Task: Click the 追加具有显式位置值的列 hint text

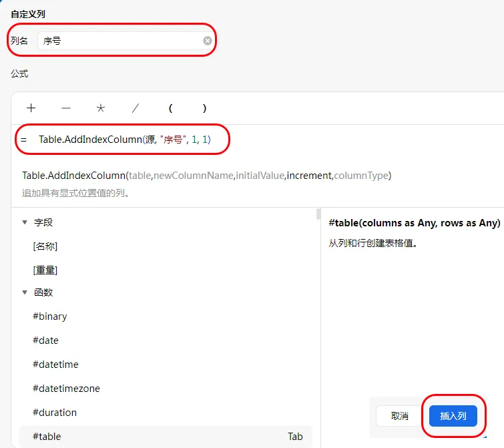Action: click(75, 193)
